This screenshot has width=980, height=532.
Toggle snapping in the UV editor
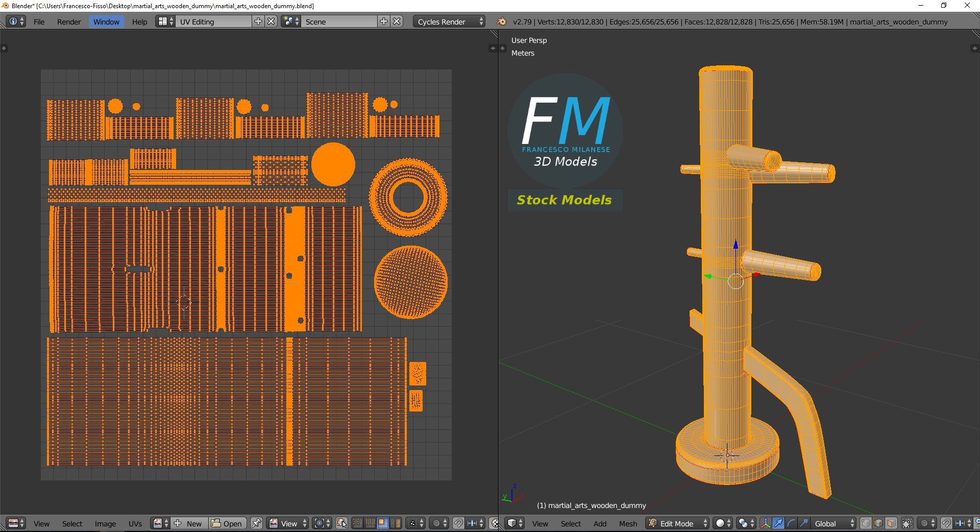458,523
